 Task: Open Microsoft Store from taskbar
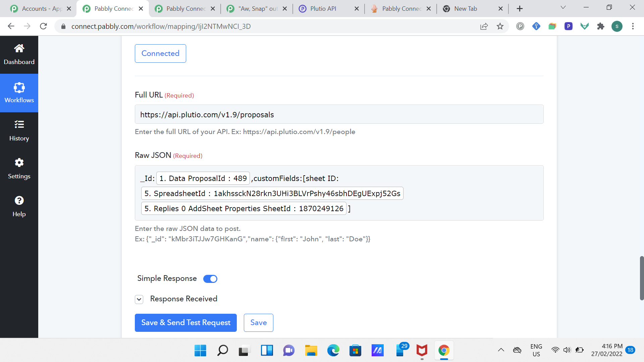[355, 351]
